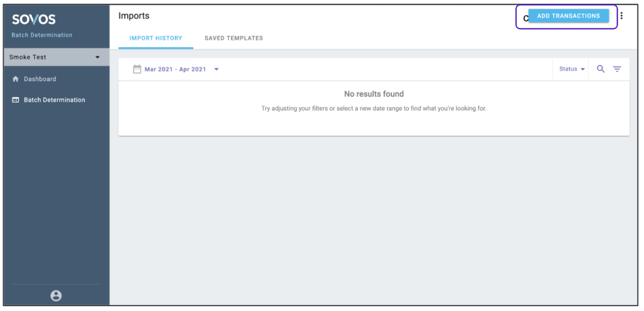
Task: Click the Batch Determination sidebar icon
Action: tap(15, 100)
